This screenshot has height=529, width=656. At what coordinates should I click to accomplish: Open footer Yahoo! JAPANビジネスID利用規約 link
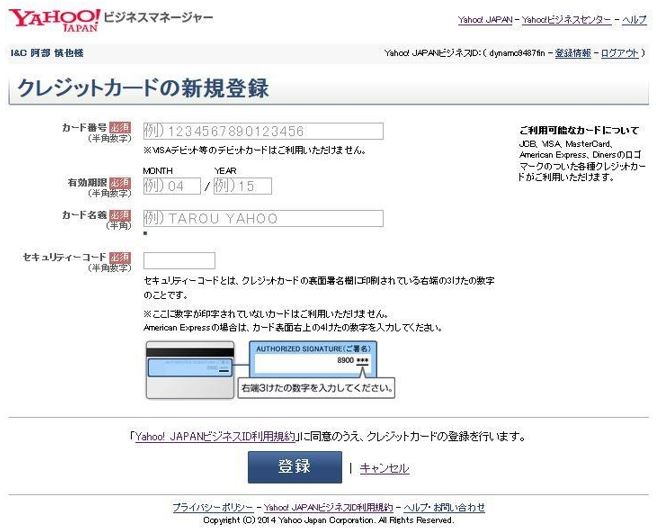pos(328,507)
